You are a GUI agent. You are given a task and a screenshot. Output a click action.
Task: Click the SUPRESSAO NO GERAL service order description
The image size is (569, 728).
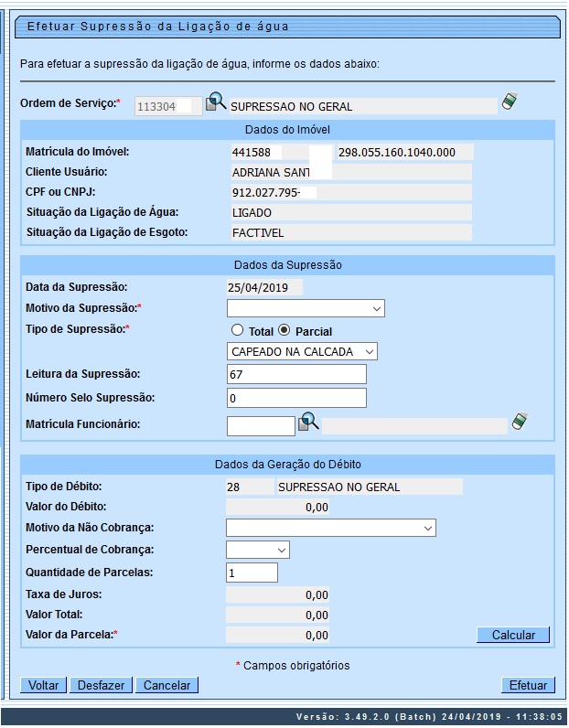click(364, 106)
